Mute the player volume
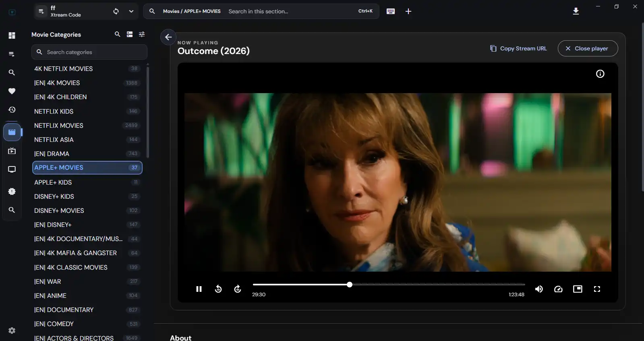The height and width of the screenshot is (341, 644). tap(539, 289)
